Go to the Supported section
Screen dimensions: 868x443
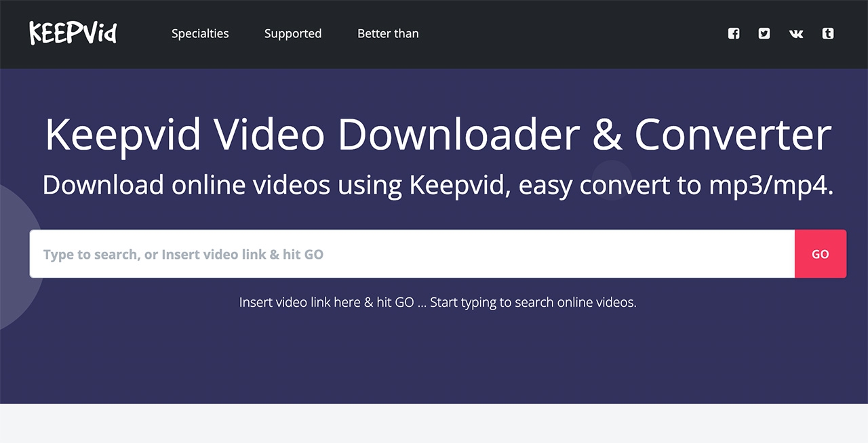pyautogui.click(x=293, y=33)
